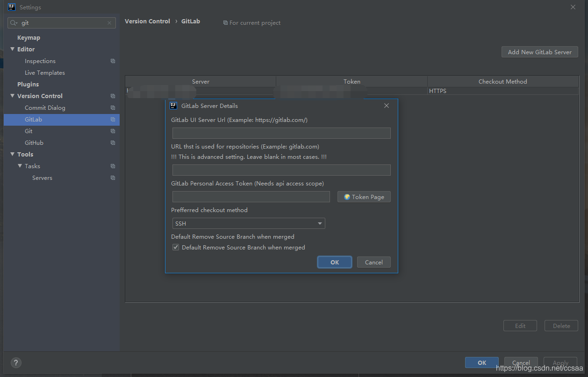
Task: Open Live Templates settings page
Action: click(x=45, y=73)
